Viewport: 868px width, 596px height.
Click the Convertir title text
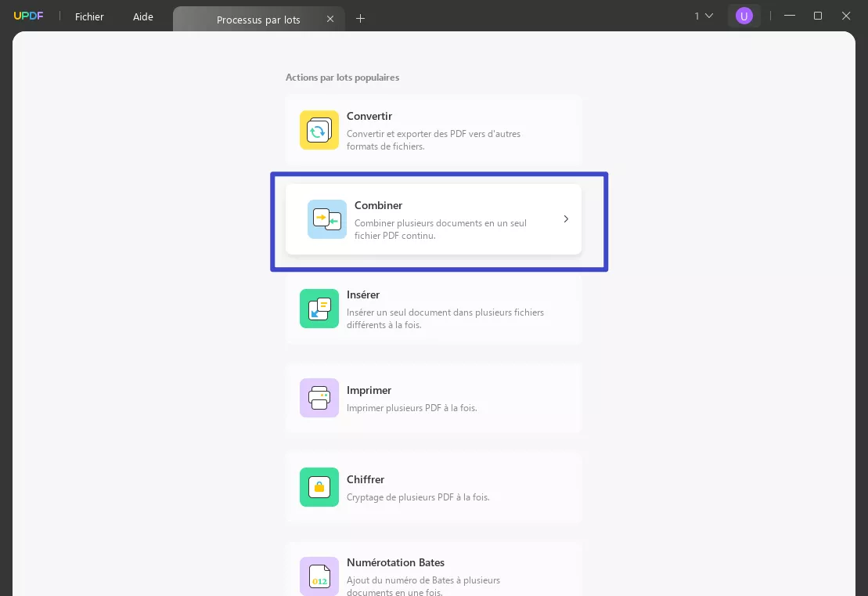(x=369, y=116)
